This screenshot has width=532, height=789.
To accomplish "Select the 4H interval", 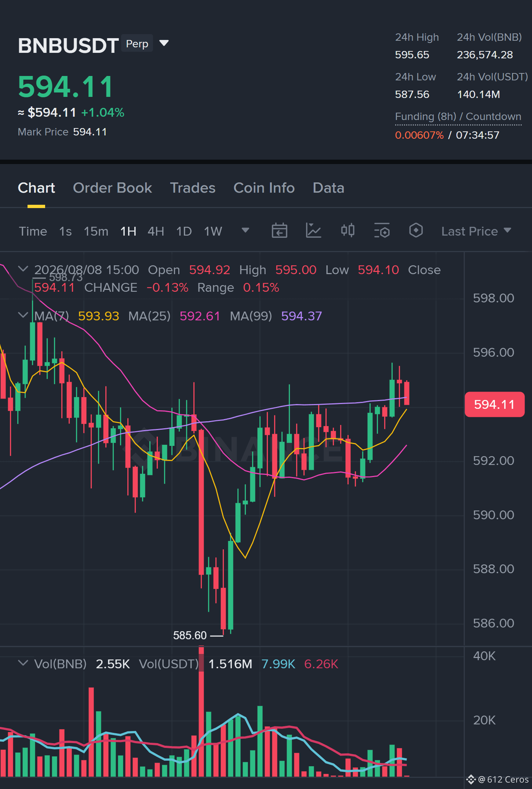I will (156, 231).
